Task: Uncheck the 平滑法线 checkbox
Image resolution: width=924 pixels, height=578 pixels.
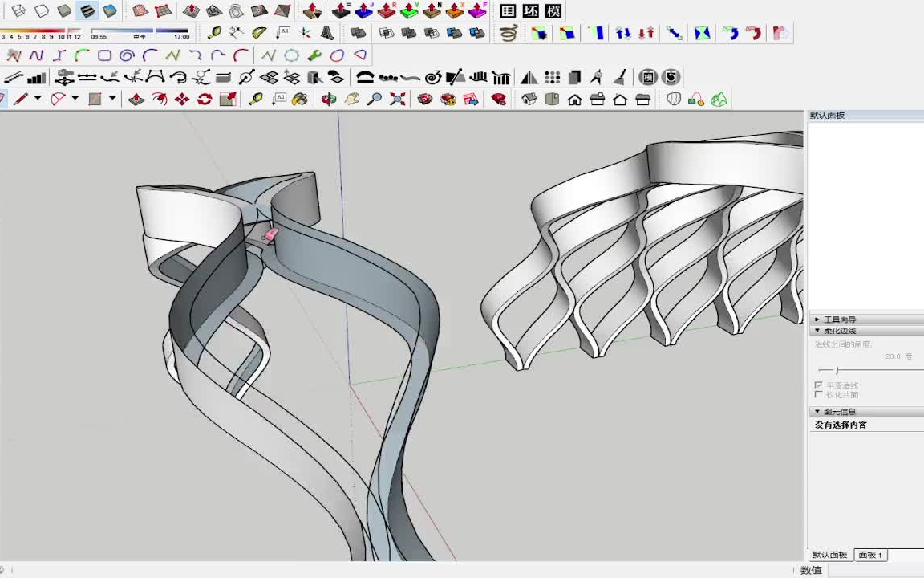Action: [819, 385]
